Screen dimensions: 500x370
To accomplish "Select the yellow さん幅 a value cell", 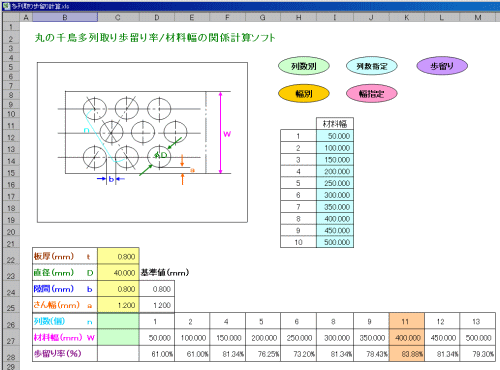I will (118, 305).
